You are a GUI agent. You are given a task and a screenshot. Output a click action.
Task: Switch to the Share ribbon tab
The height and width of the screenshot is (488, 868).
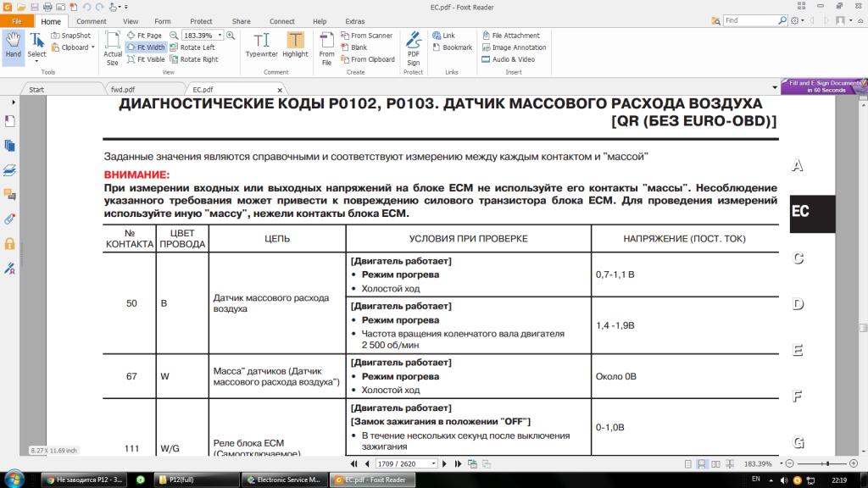pos(242,21)
